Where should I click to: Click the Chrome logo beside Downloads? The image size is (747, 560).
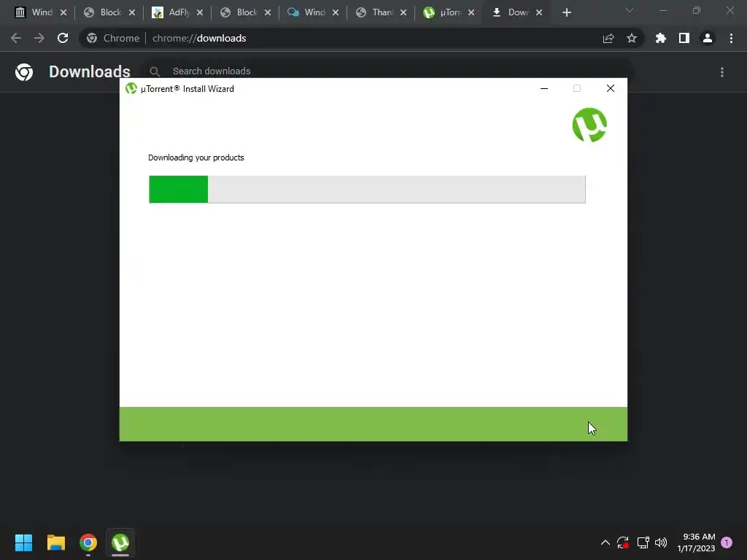click(24, 72)
